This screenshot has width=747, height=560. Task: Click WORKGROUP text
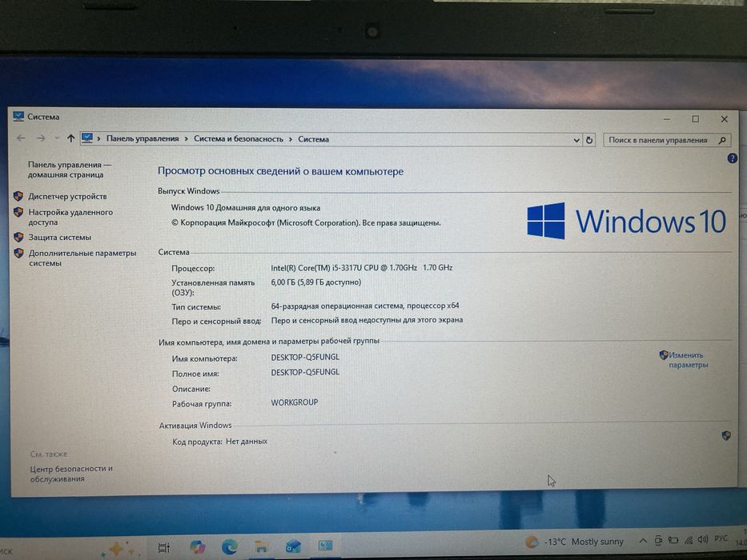tap(295, 402)
